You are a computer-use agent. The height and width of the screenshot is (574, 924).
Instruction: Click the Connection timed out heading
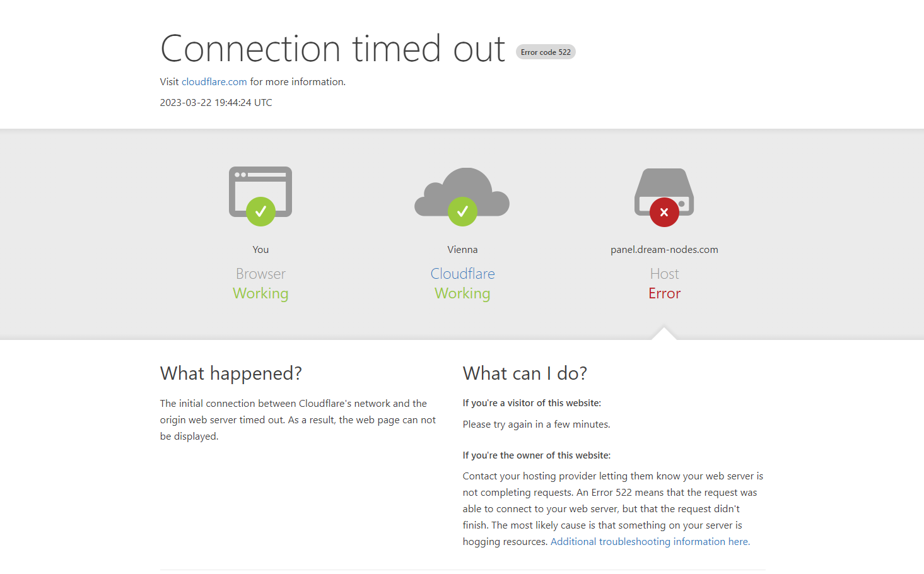pyautogui.click(x=333, y=49)
